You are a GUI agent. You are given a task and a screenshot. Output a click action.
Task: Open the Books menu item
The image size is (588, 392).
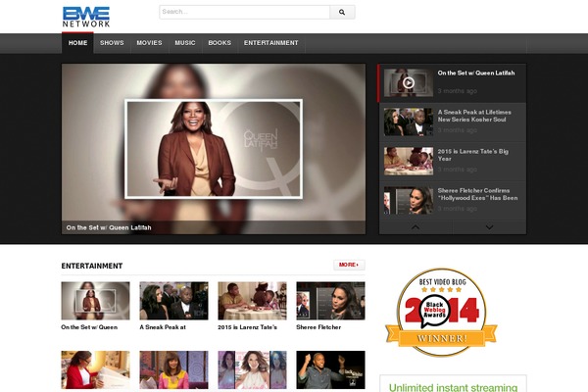pyautogui.click(x=220, y=43)
